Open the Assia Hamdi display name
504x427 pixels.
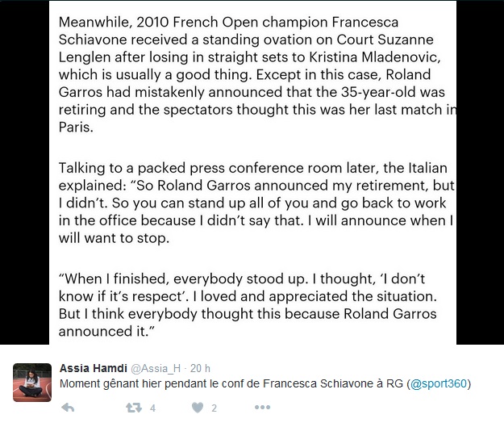click(94, 368)
